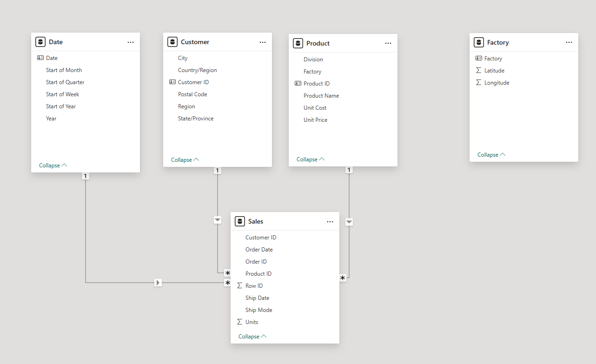596x364 pixels.
Task: Collapse the Customer table
Action: coord(185,160)
